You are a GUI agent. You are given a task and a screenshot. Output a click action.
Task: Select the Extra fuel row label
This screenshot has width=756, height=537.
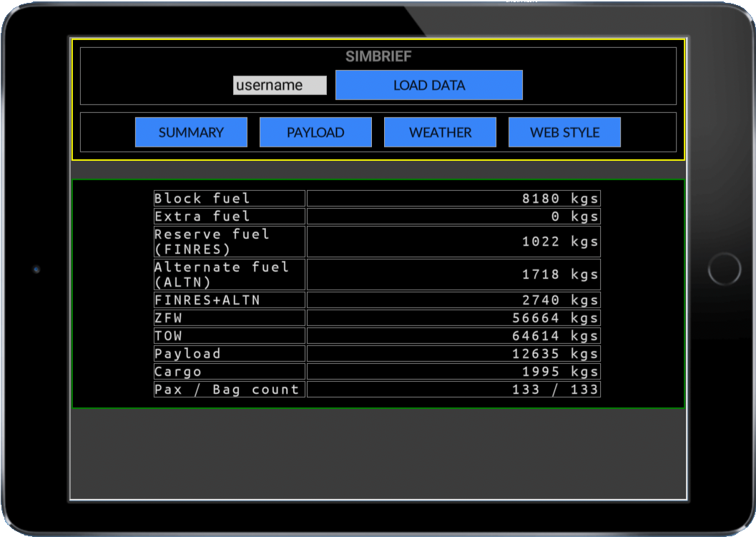click(230, 216)
